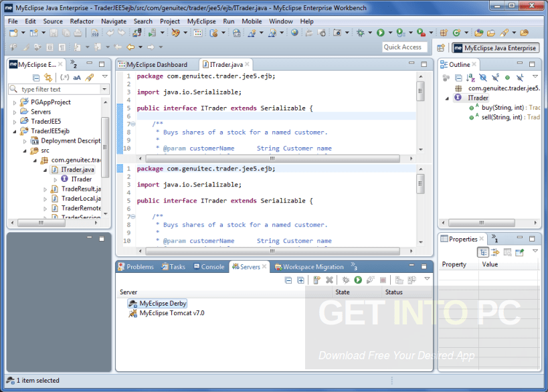This screenshot has height=392, width=548.
Task: Click New server icon in Servers view
Action: (316, 280)
